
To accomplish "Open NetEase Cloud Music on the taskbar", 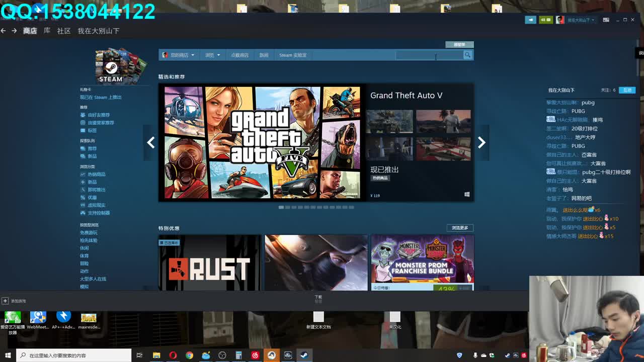I will pyautogui.click(x=255, y=355).
